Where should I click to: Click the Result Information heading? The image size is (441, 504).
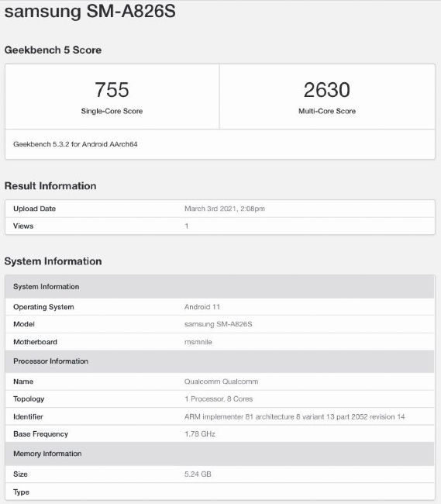50,186
